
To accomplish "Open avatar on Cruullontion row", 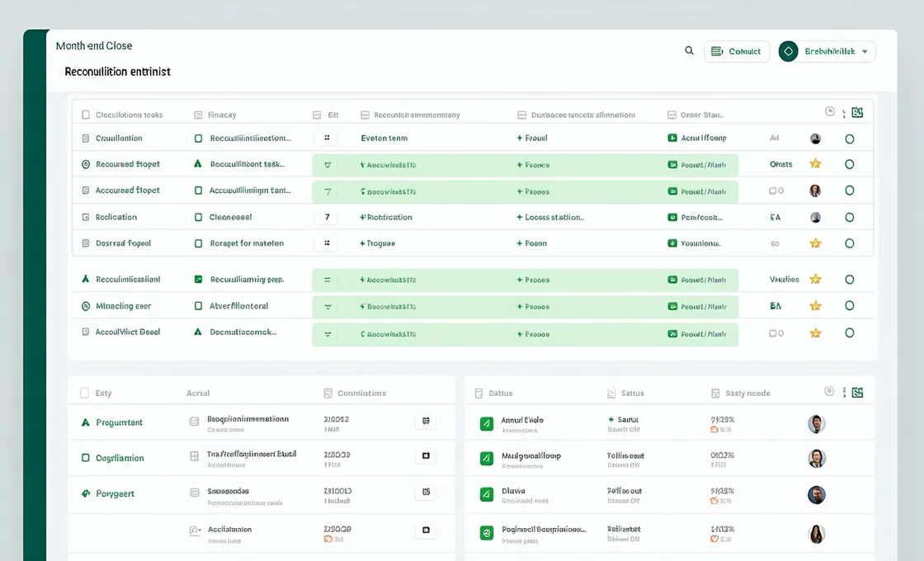I will pyautogui.click(x=816, y=139).
